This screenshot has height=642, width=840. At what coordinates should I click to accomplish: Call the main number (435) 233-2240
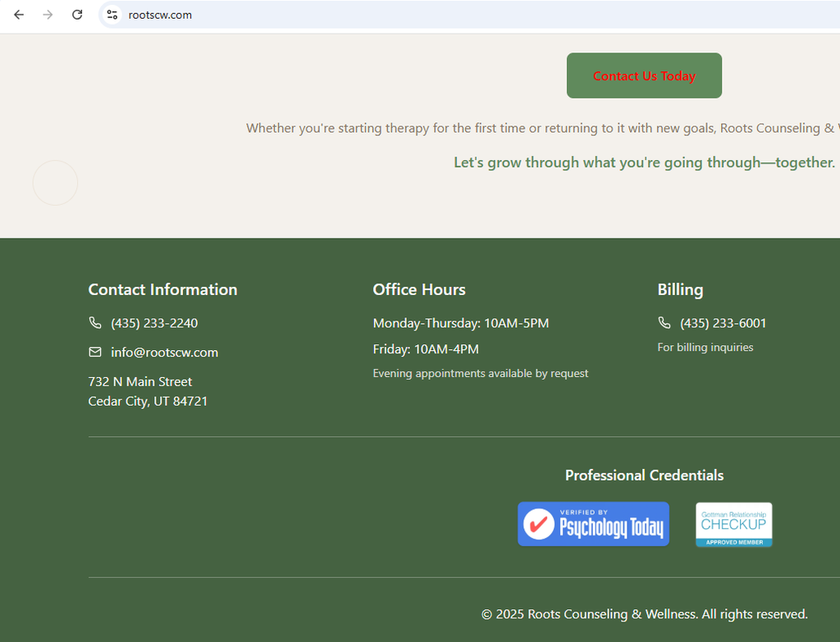(x=154, y=323)
